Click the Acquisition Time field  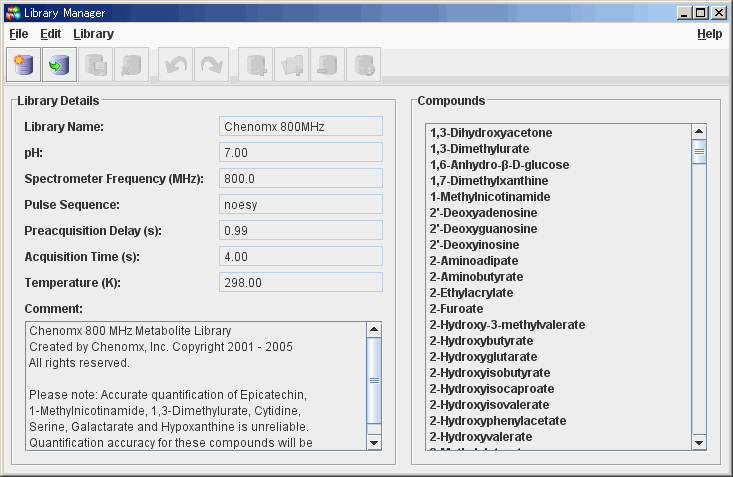[301, 256]
